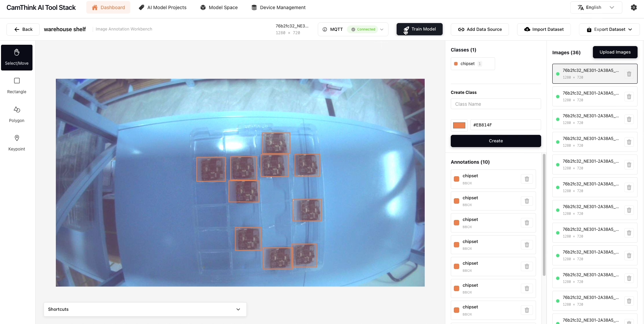Image resolution: width=644 pixels, height=324 pixels.
Task: Expand the MQTT connection dropdown
Action: (382, 29)
